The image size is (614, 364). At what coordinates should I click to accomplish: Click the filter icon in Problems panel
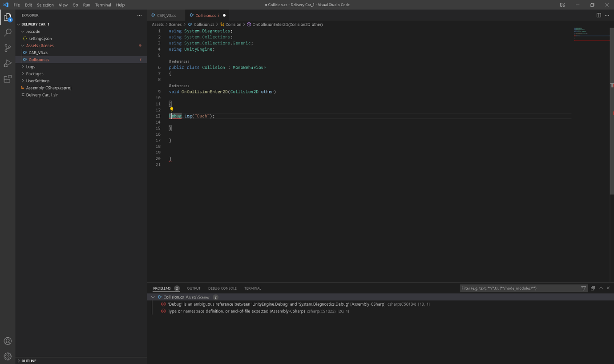(x=584, y=288)
